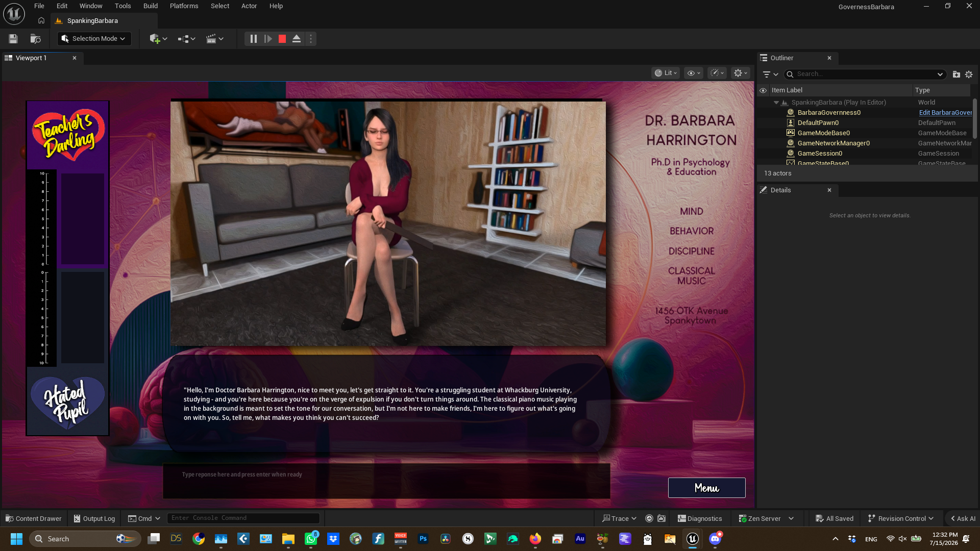Click the Outliner add folder icon

[957, 74]
